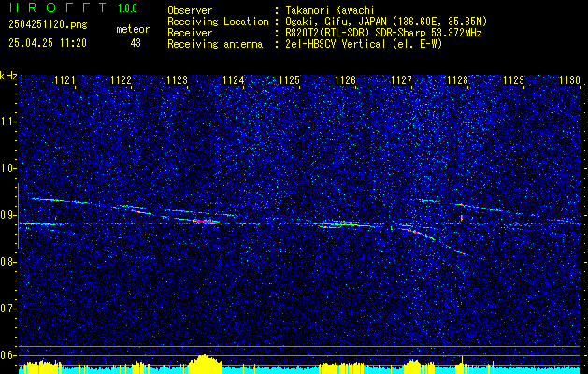Click the tall yellow power hump below 1123
Viewport: 588px width, 374px height.
tap(205, 364)
